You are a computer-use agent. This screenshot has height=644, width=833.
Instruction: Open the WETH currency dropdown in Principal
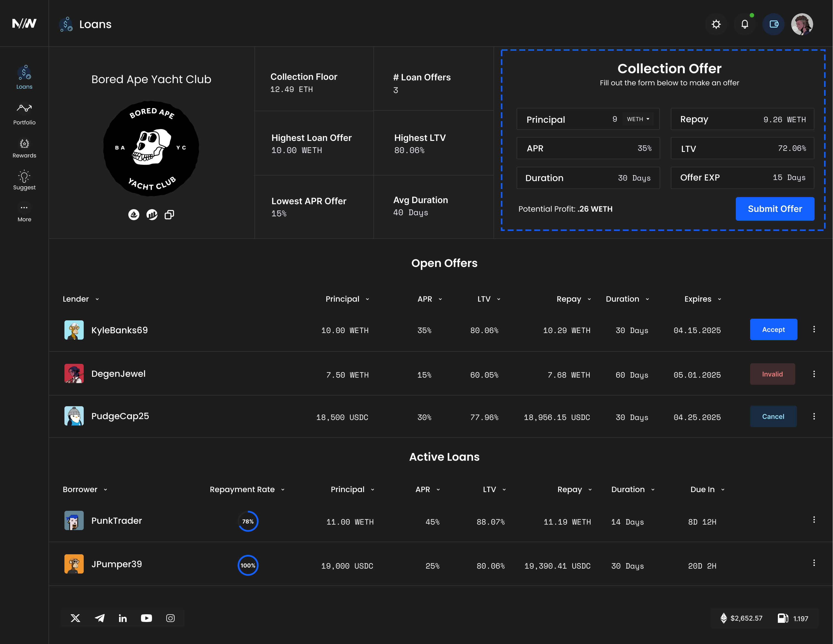(x=638, y=119)
